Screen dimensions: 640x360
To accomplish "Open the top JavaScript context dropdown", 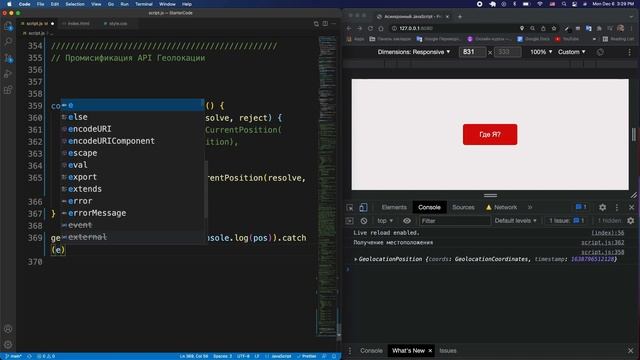I will click(x=385, y=221).
